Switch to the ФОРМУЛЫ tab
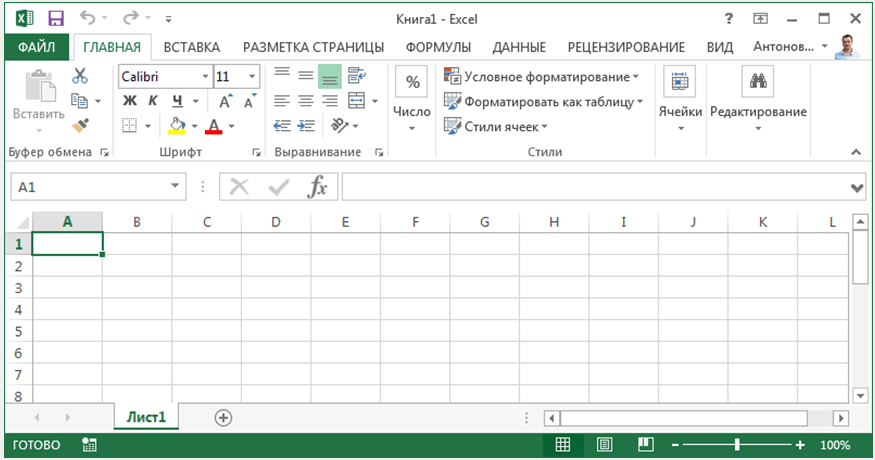875x460 pixels. click(438, 47)
